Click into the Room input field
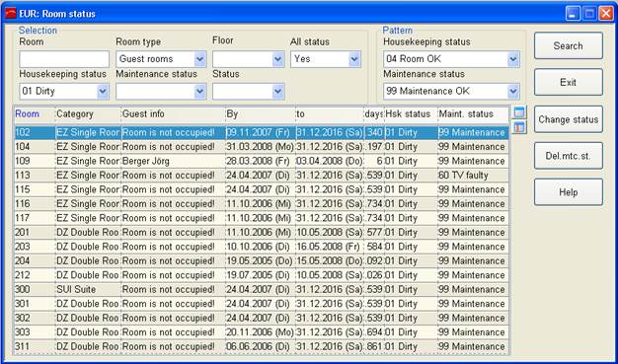Viewport: 618px width, 364px height. 64,59
